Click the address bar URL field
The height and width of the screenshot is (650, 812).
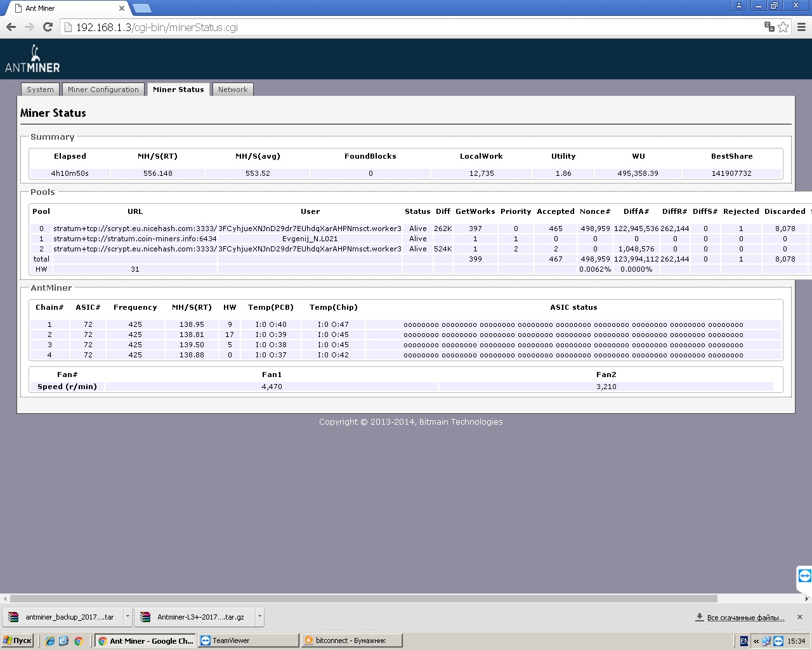click(x=412, y=27)
